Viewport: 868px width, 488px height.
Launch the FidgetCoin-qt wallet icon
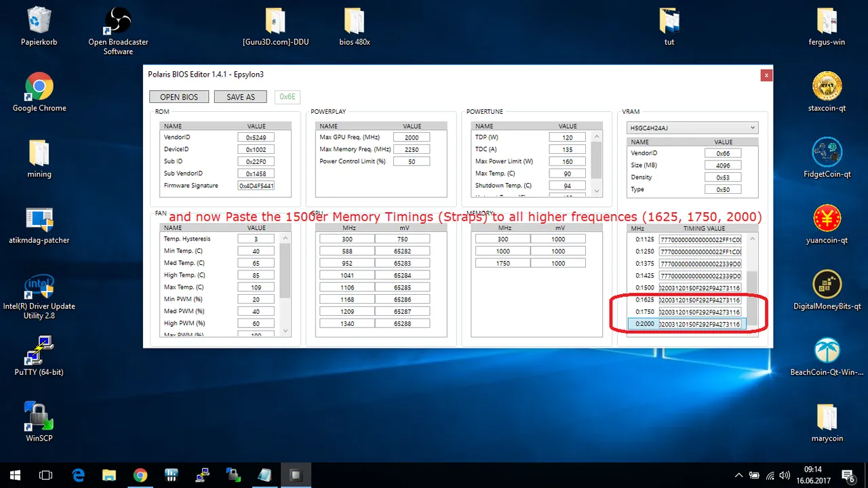[827, 159]
